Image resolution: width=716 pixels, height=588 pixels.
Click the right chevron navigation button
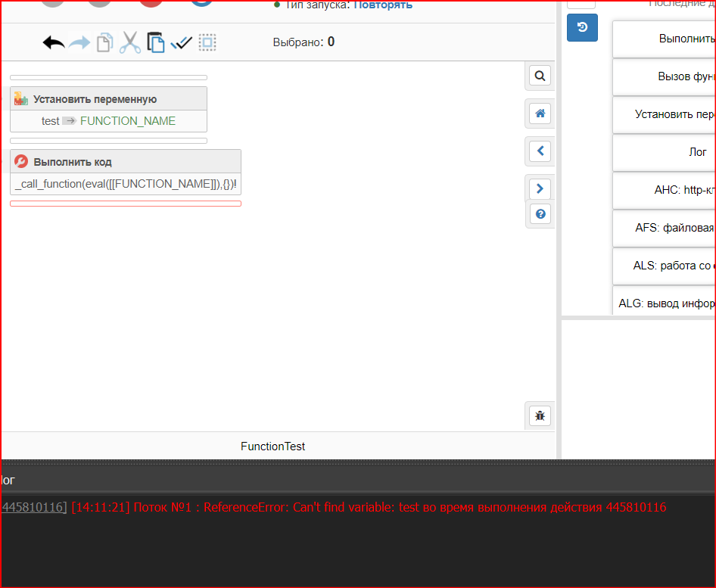click(540, 188)
